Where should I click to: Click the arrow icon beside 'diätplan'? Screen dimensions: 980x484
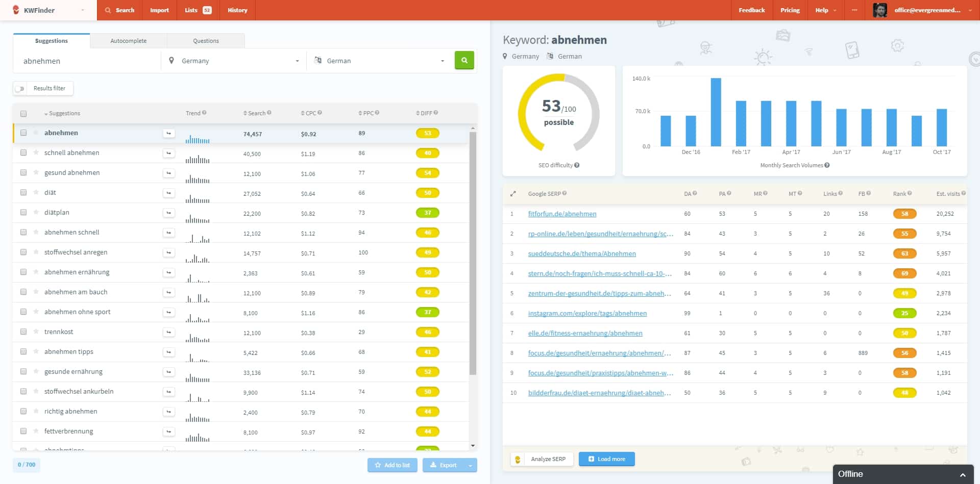click(168, 213)
